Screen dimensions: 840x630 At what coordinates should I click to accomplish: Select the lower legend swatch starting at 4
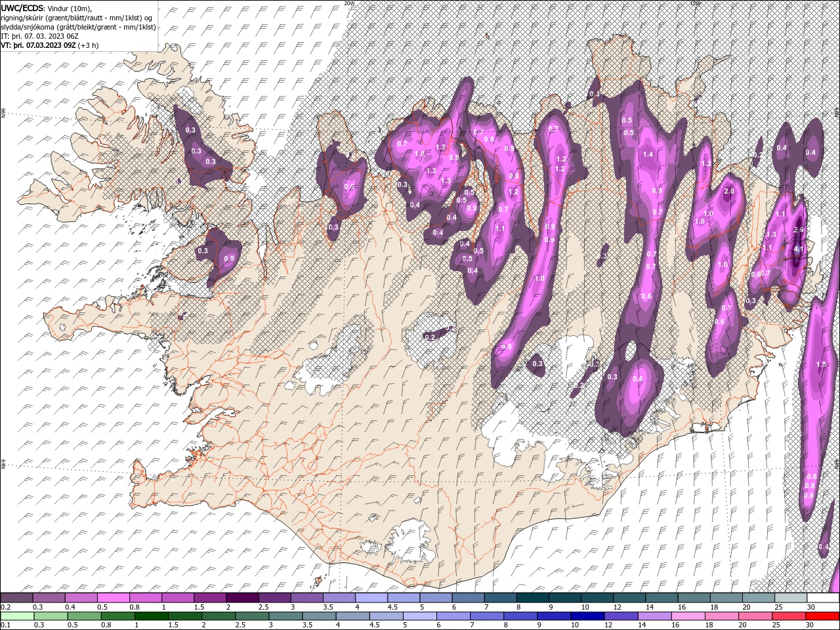point(352,616)
